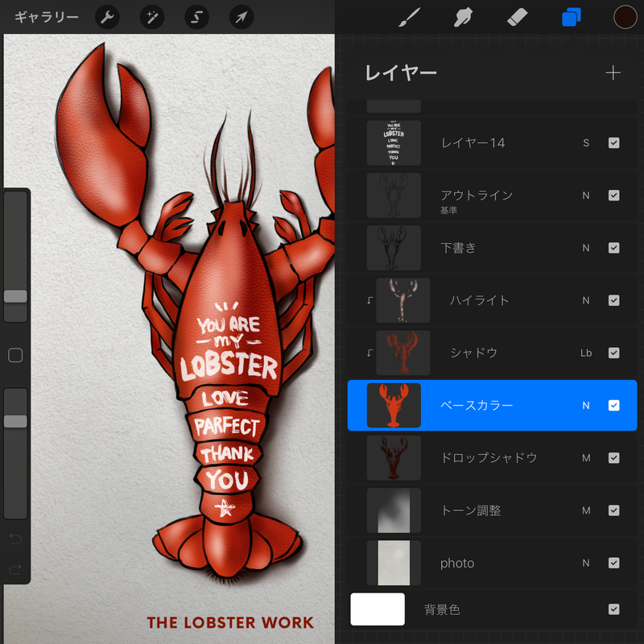The width and height of the screenshot is (644, 644).
Task: Pick the Smudge finger tool
Action: click(x=463, y=17)
